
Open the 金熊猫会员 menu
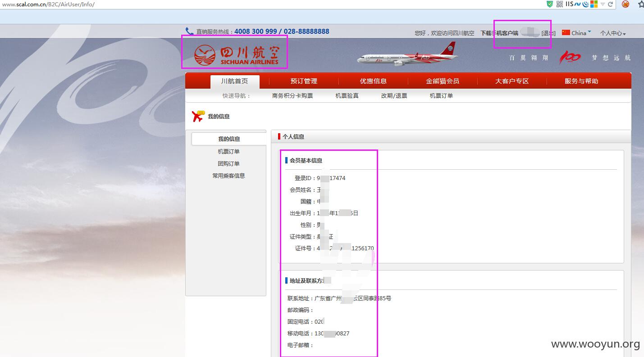point(443,81)
